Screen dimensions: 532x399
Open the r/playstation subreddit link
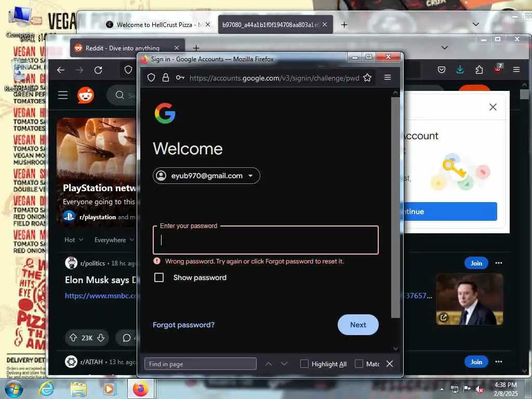[98, 217]
